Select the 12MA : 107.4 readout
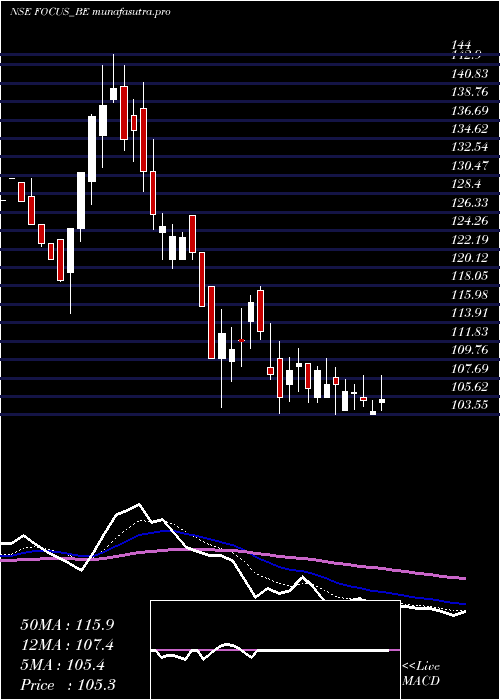The height and width of the screenshot is (700, 500). [67, 645]
